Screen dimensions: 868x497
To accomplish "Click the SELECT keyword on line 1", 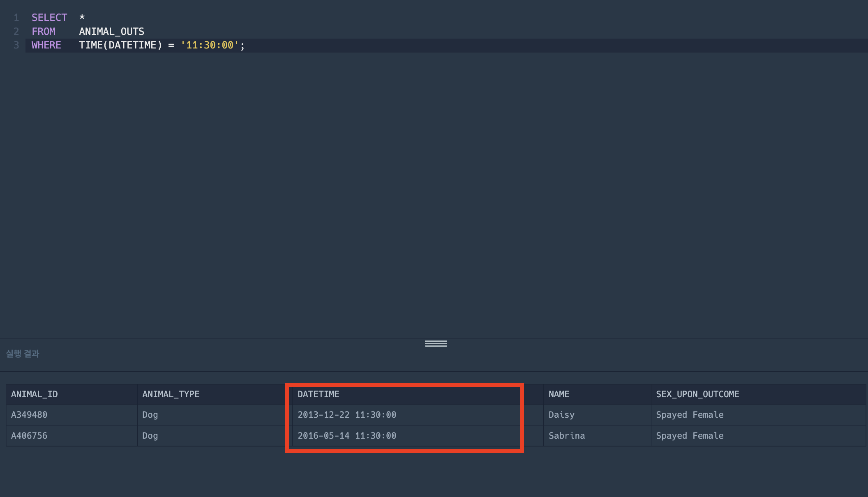I will click(x=49, y=18).
